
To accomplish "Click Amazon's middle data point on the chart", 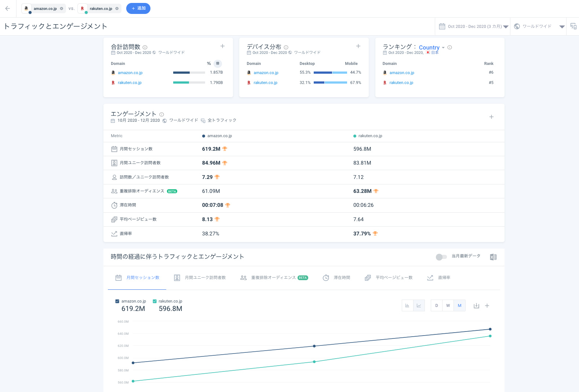I will (314, 346).
